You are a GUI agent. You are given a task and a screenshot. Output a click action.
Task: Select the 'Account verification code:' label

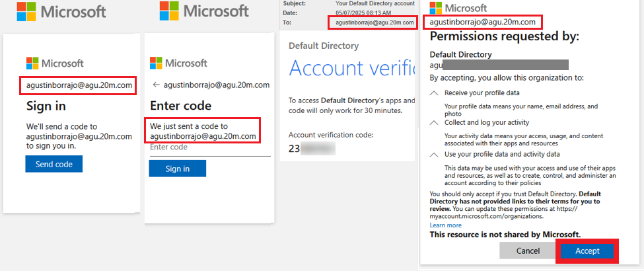coord(331,135)
